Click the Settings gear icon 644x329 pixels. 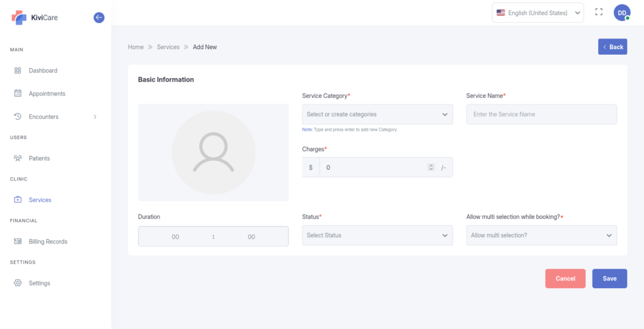[18, 283]
